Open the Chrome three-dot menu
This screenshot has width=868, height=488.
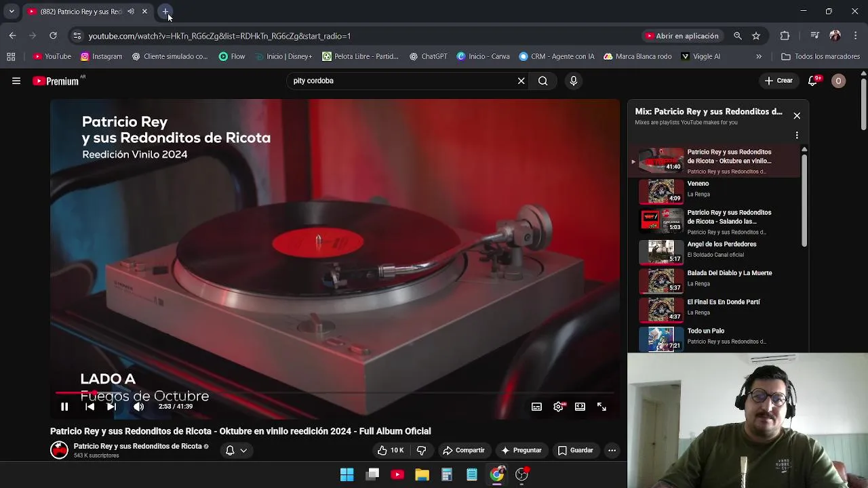coord(856,36)
